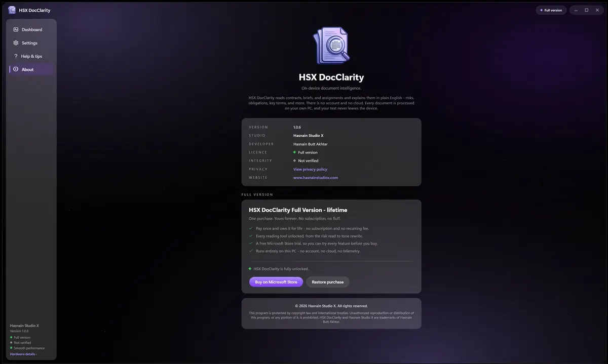Click "Hasnain Studio X" in the Studio row

pos(308,136)
